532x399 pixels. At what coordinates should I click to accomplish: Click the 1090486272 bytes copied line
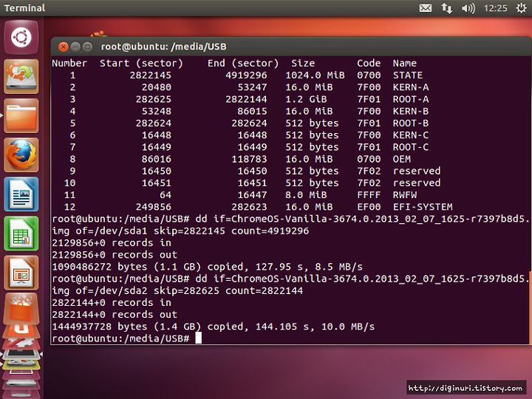coord(208,267)
